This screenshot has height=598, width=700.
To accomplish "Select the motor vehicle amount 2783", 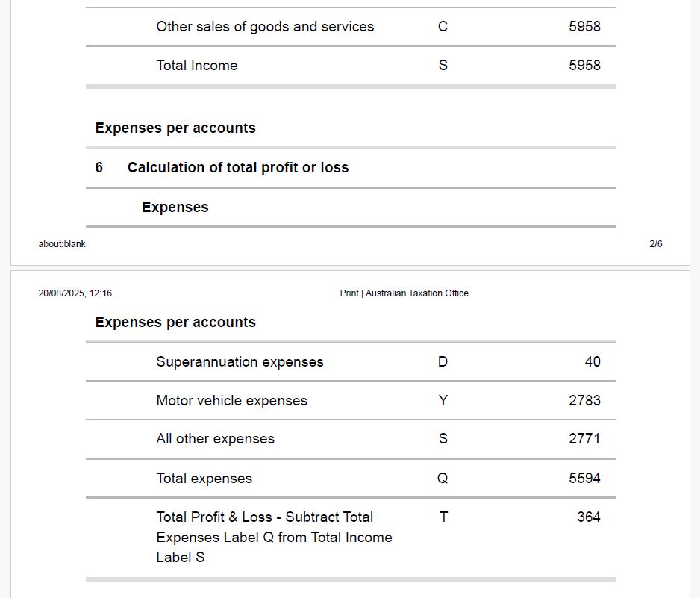I will [584, 401].
